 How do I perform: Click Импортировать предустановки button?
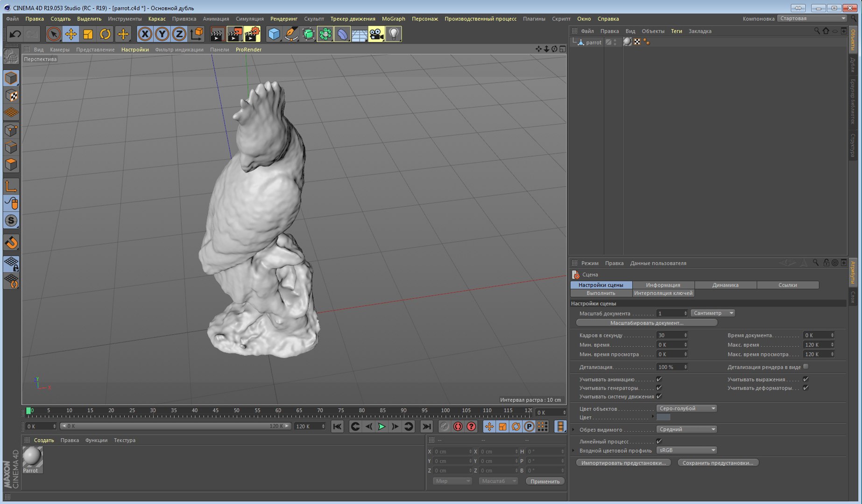(x=623, y=463)
